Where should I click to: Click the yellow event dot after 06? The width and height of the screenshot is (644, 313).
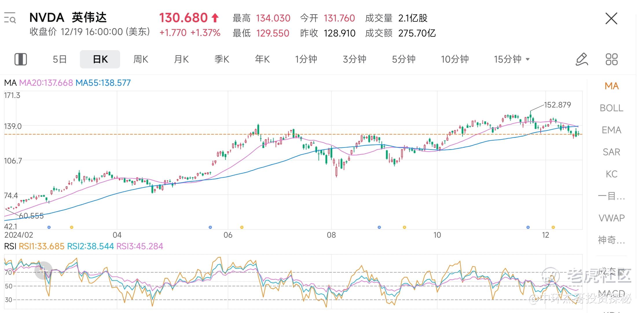coord(242,227)
